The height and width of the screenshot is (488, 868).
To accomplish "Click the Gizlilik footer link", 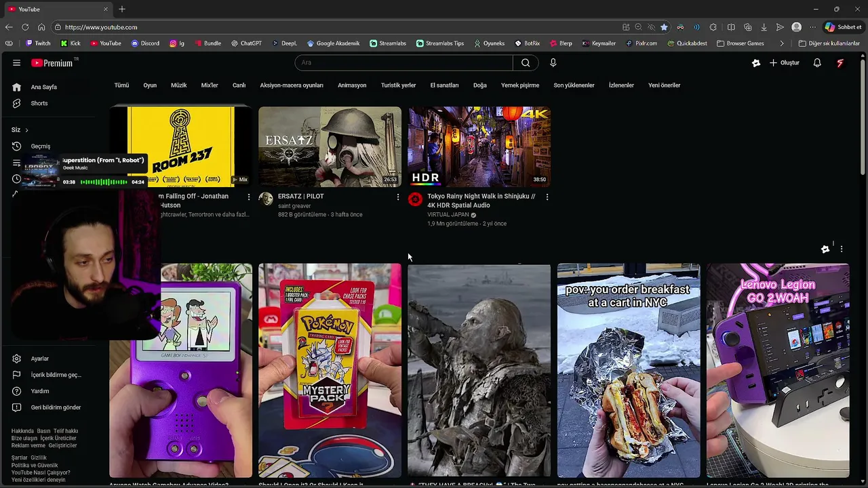I will click(x=39, y=458).
